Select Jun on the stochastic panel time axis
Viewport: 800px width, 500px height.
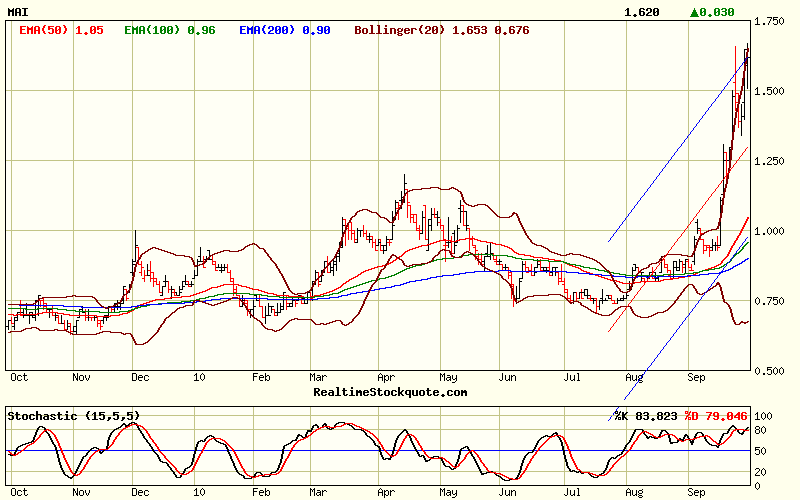point(508,493)
